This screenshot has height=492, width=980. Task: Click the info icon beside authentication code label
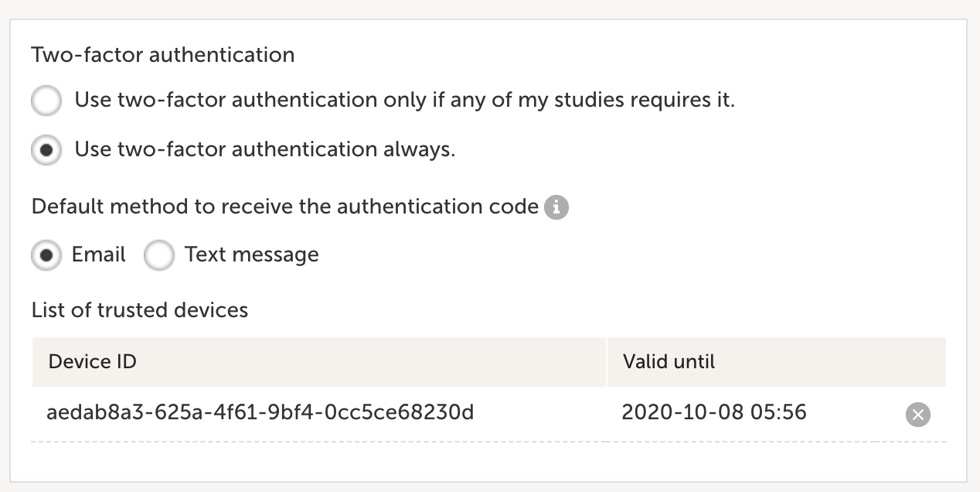(x=556, y=207)
